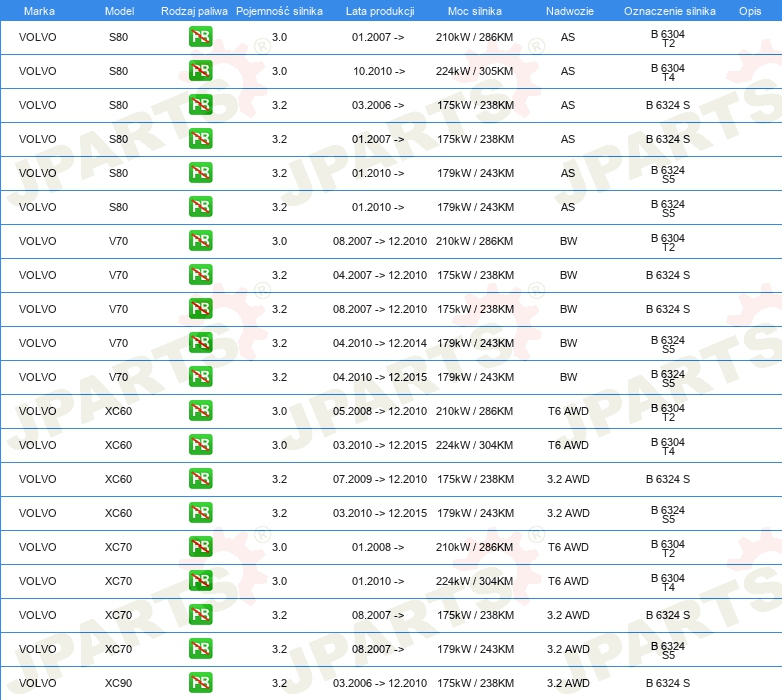Select the date cell 03.2006 -> 12.2010
The height and width of the screenshot is (700, 782).
coord(380,683)
